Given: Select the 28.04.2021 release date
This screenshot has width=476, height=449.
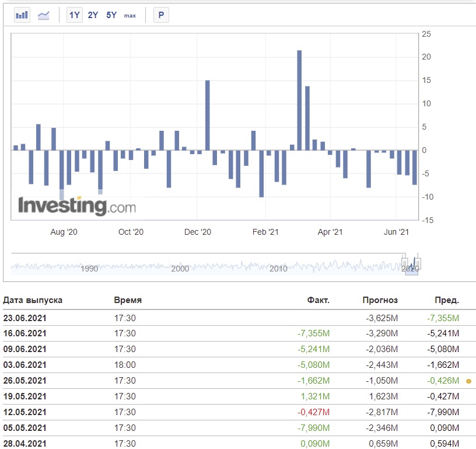Looking at the screenshot, I should 25,444.
